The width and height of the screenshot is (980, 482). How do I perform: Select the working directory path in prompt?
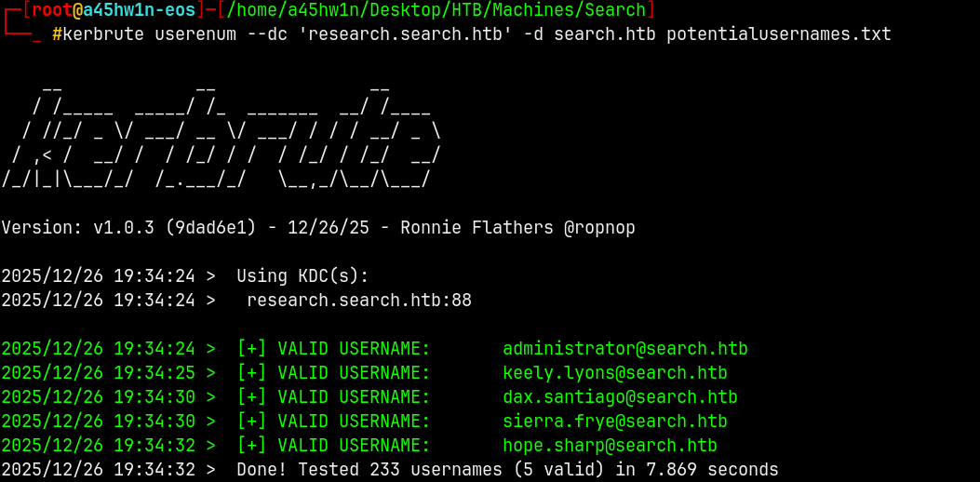coord(436,10)
